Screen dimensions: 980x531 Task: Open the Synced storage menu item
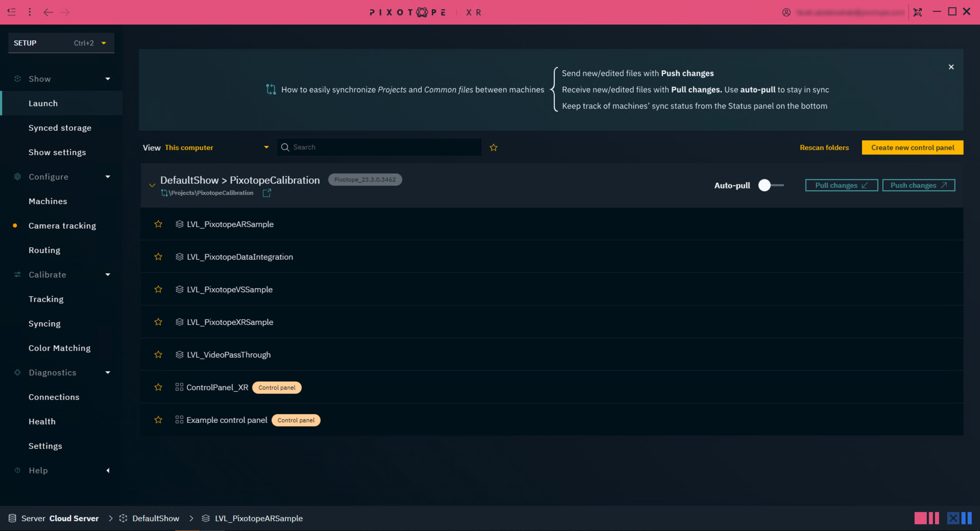click(60, 128)
